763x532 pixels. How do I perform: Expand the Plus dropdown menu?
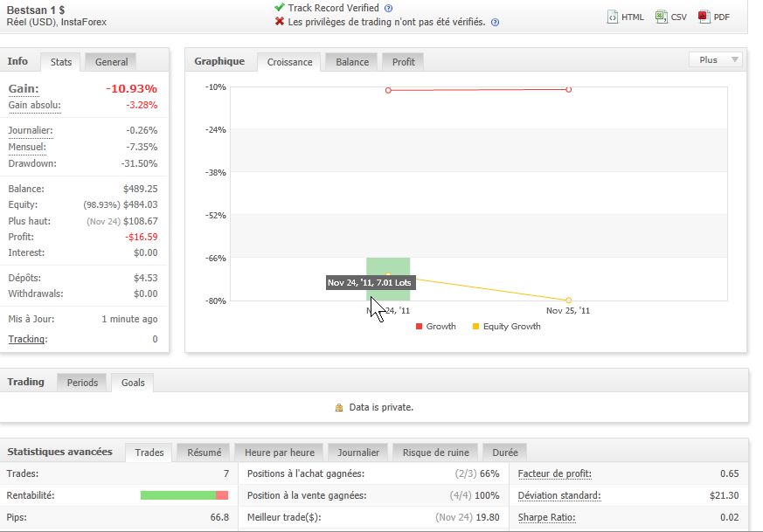tap(715, 59)
